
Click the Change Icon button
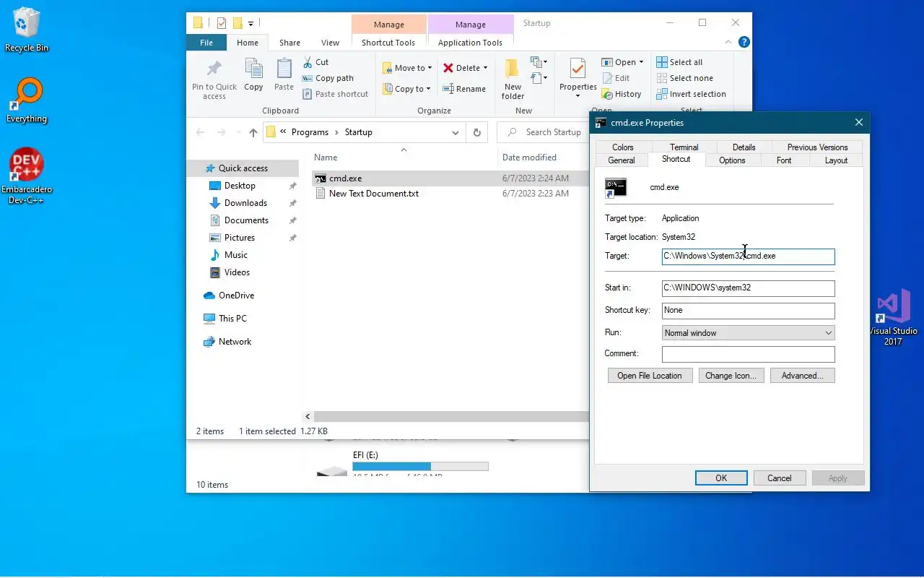731,376
